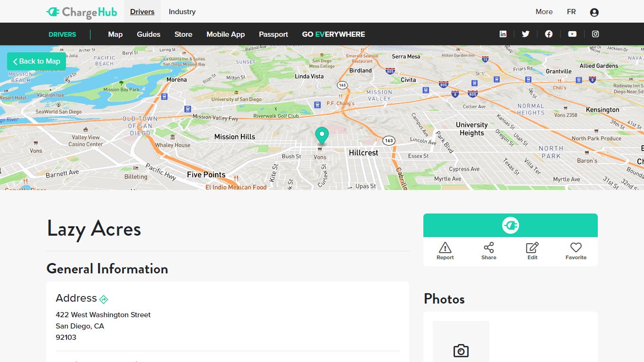Open ChargeHub Facebook page
Screen dimensions: 644x362
click(549, 34)
